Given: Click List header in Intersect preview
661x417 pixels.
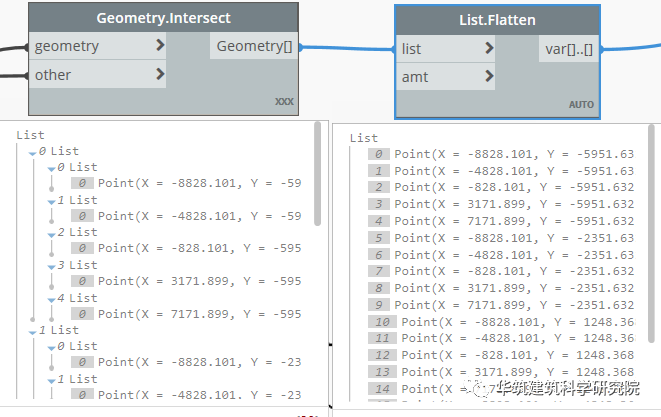Looking at the screenshot, I should point(30,135).
